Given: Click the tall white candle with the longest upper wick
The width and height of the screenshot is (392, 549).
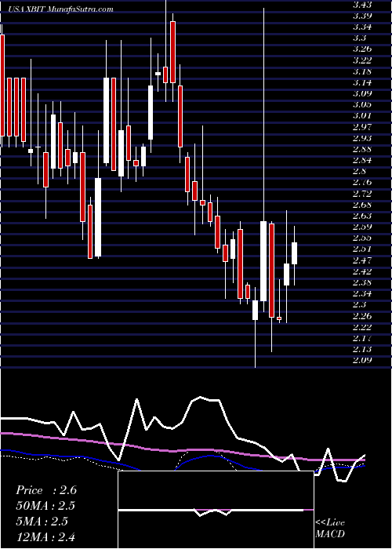Looking at the screenshot, I should (x=263, y=261).
